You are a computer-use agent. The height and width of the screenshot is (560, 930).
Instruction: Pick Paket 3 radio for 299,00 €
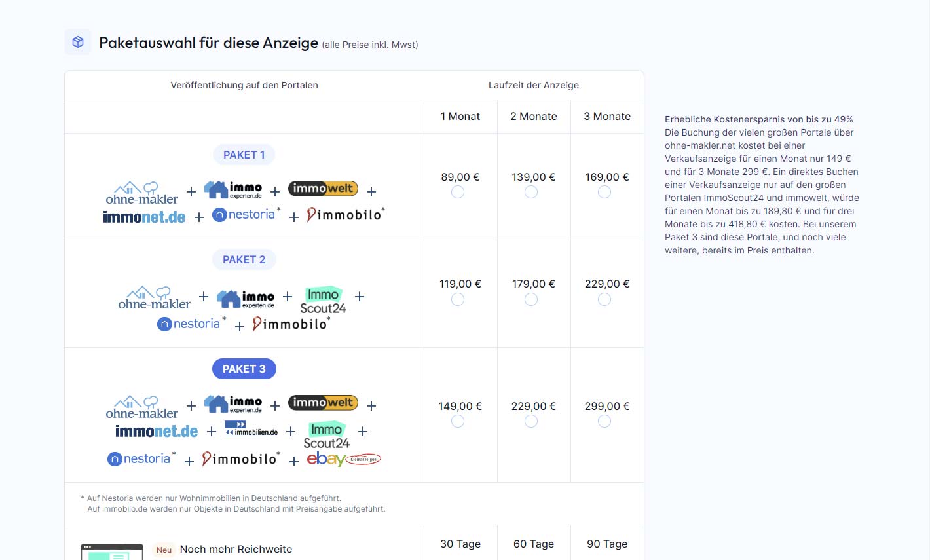tap(604, 421)
